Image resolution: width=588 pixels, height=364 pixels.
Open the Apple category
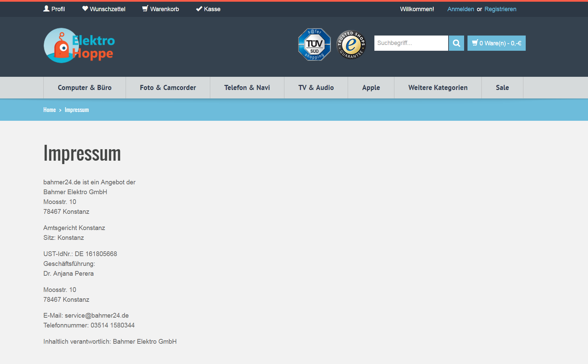coord(371,88)
